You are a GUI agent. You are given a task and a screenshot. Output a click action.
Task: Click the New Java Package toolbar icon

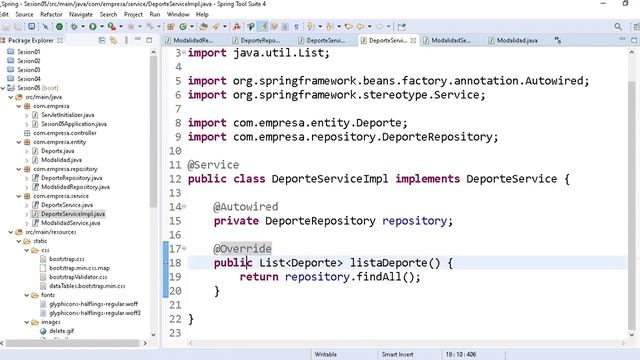click(171, 27)
